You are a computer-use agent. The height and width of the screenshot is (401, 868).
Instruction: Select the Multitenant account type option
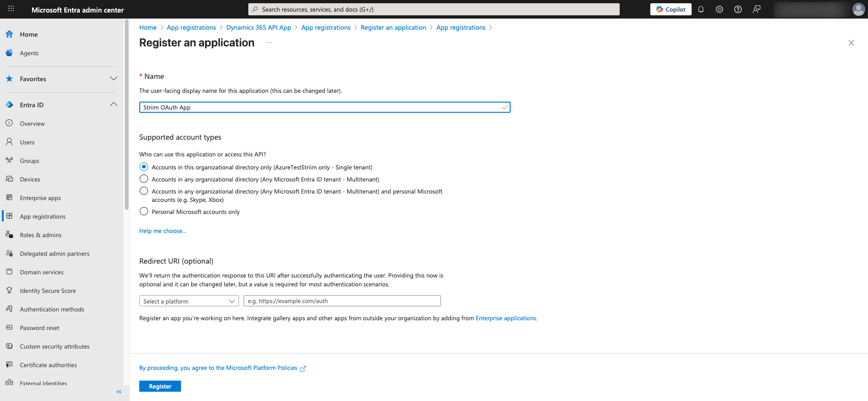click(143, 179)
